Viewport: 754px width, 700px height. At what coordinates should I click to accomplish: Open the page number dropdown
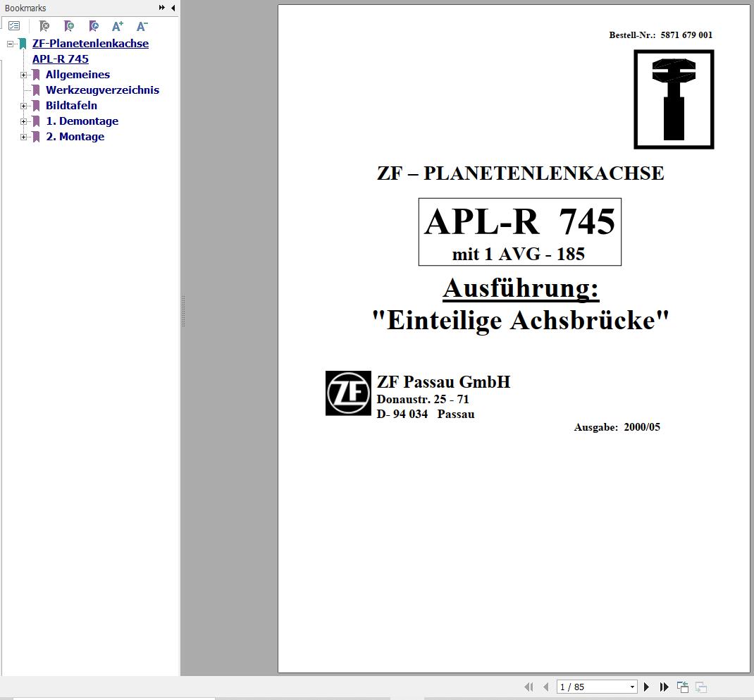(x=632, y=687)
